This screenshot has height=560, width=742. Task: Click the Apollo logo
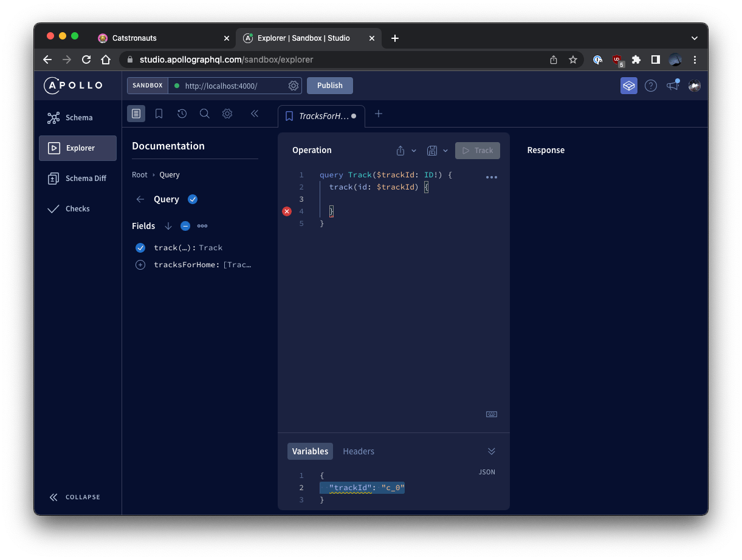click(73, 86)
